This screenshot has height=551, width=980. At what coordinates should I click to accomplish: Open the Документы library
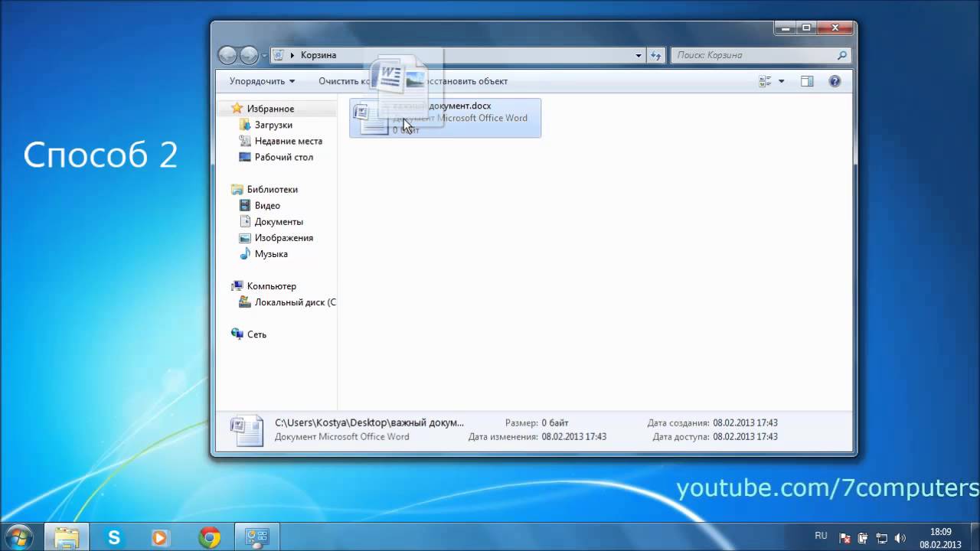pyautogui.click(x=279, y=221)
